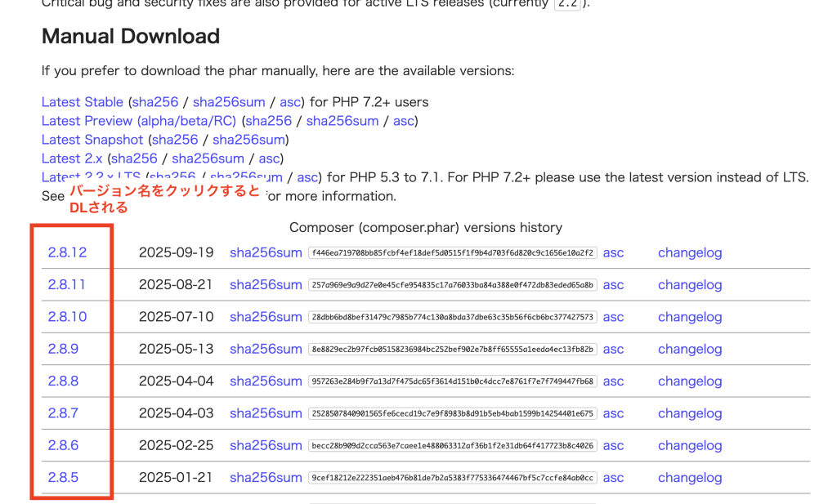Click version 2.8.6 link

(63, 445)
